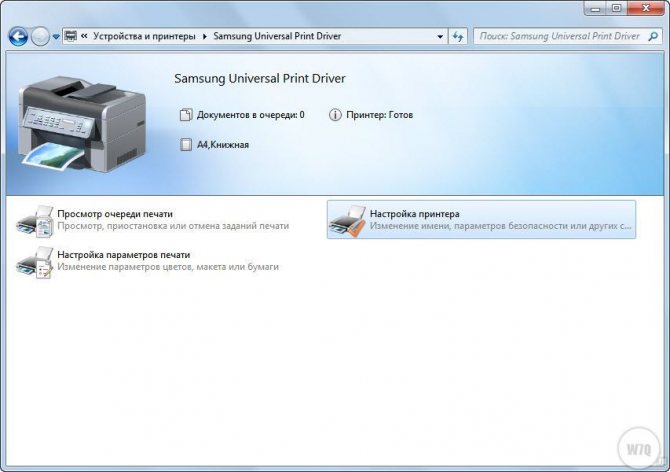Select the Принтер: Готов status text
This screenshot has height=472, width=670.
pos(379,115)
